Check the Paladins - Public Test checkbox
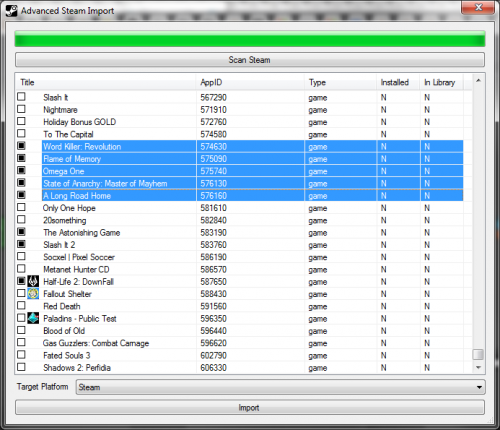 [x=21, y=318]
